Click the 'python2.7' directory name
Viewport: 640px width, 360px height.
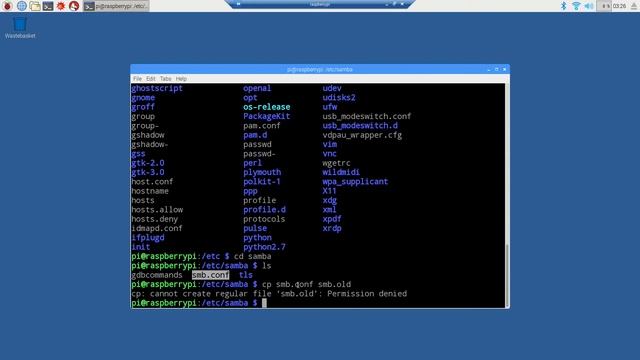pyautogui.click(x=264, y=247)
